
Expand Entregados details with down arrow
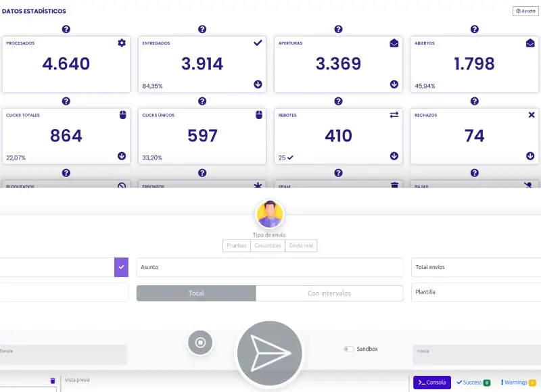[x=258, y=84]
